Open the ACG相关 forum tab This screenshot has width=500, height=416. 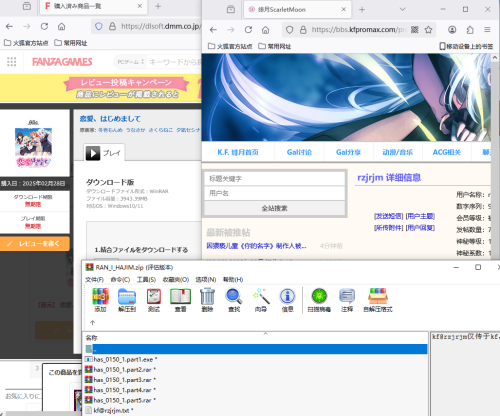point(447,152)
